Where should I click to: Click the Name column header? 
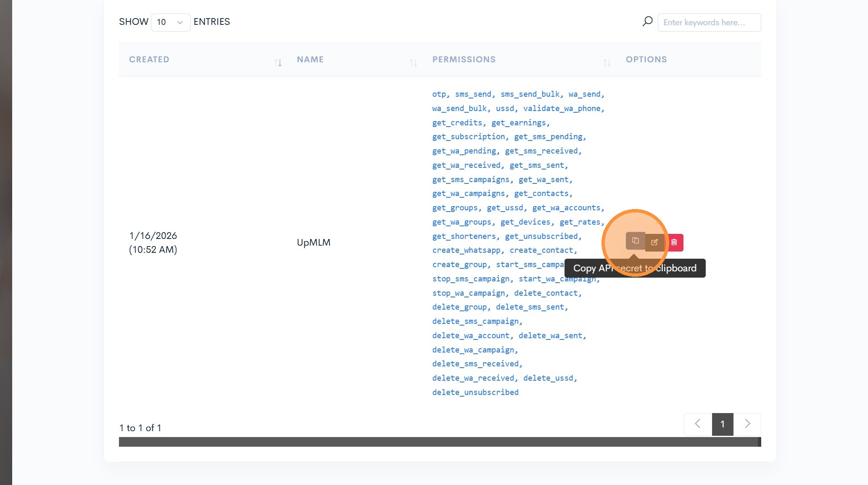[x=310, y=59]
